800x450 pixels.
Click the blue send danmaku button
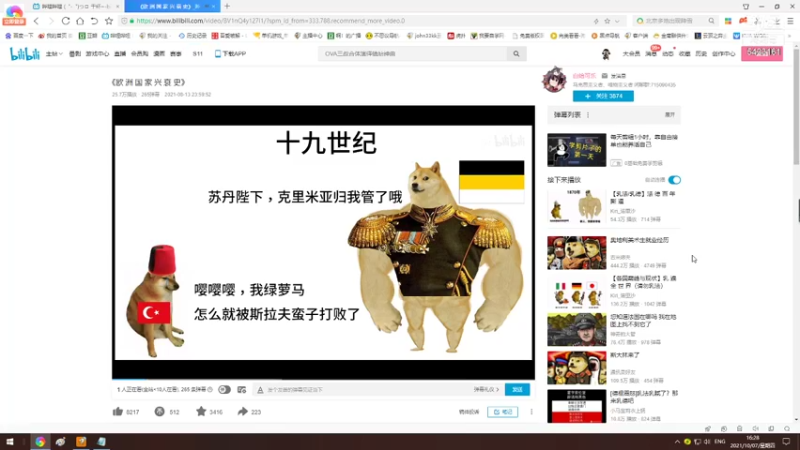517,389
